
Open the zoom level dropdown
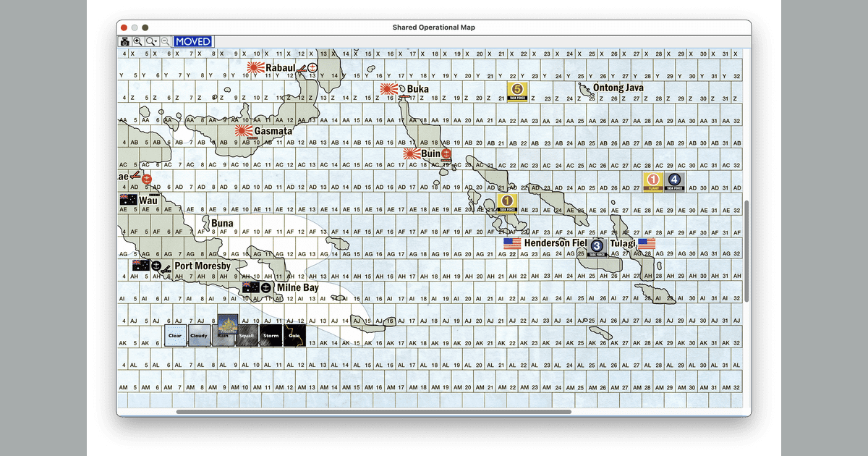152,42
